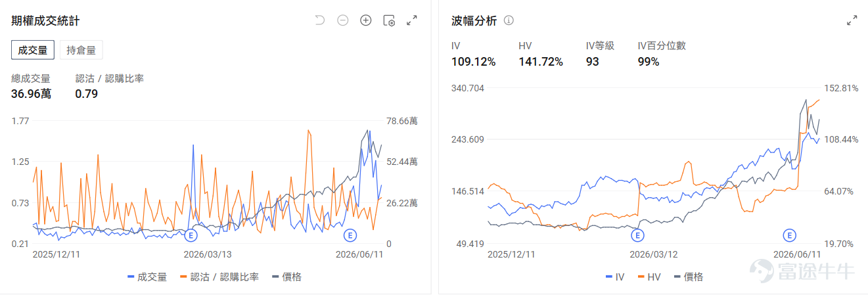The image size is (868, 295).
Task: Click the 2026/03/13 date label in volume chart
Action: (x=208, y=254)
